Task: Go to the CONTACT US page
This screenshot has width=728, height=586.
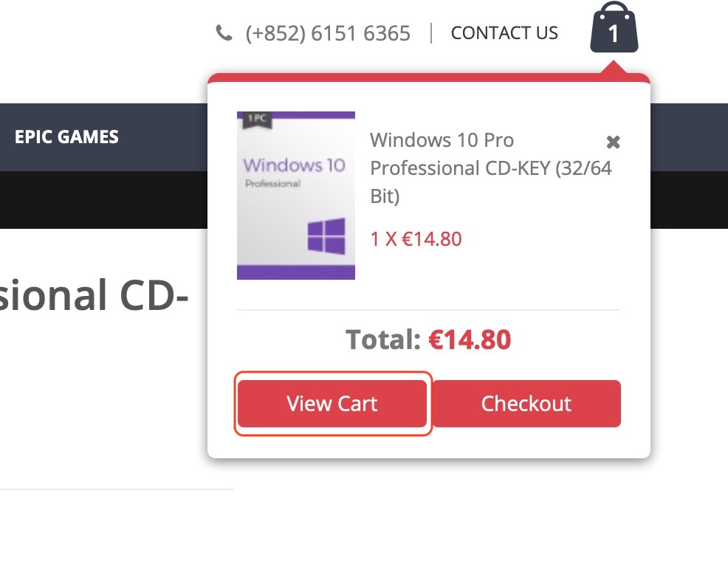Action: (504, 33)
